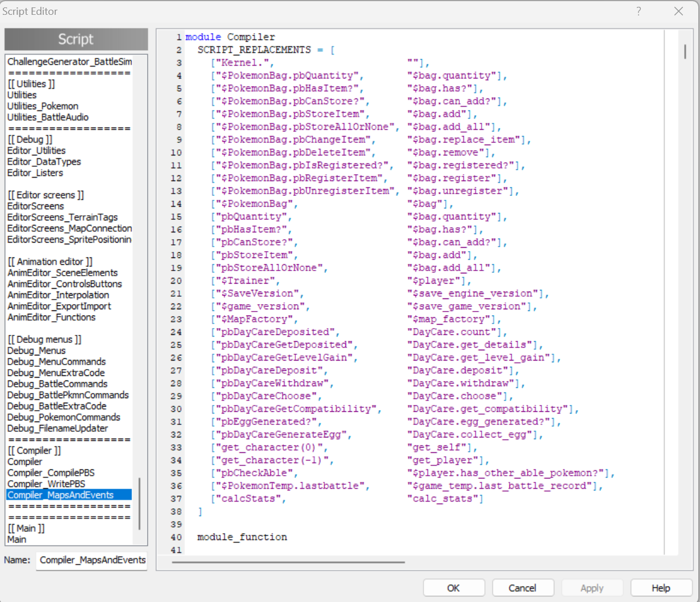
Task: Open the Debug_Menus script
Action: (x=36, y=350)
